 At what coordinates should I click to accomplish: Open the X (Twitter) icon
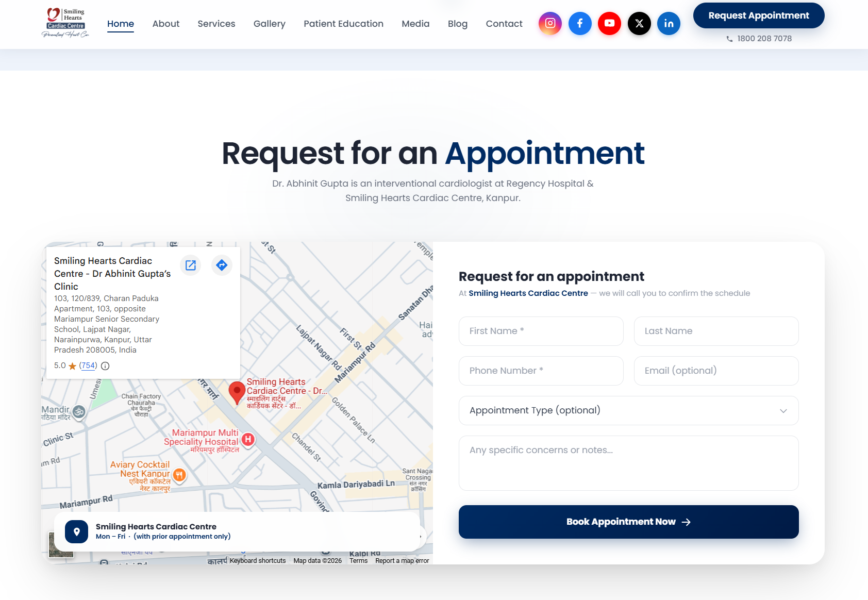639,23
